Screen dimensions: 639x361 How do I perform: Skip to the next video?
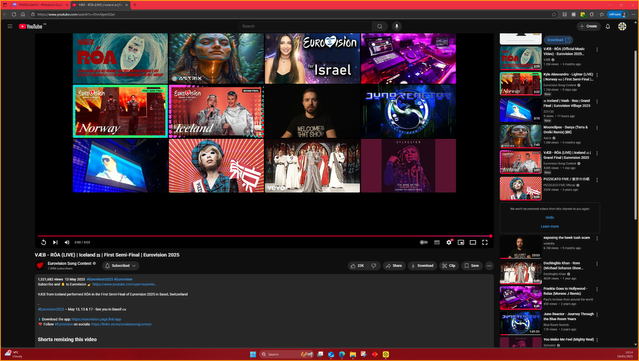coord(55,242)
